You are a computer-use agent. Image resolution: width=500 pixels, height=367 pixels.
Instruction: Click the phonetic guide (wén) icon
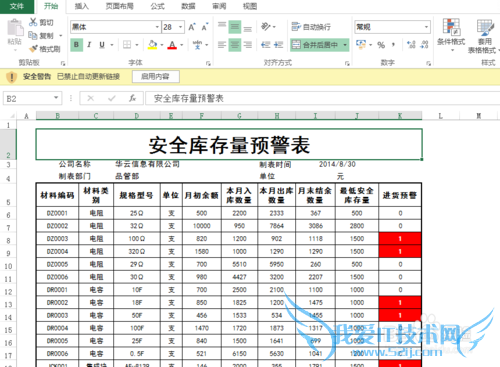tap(198, 45)
